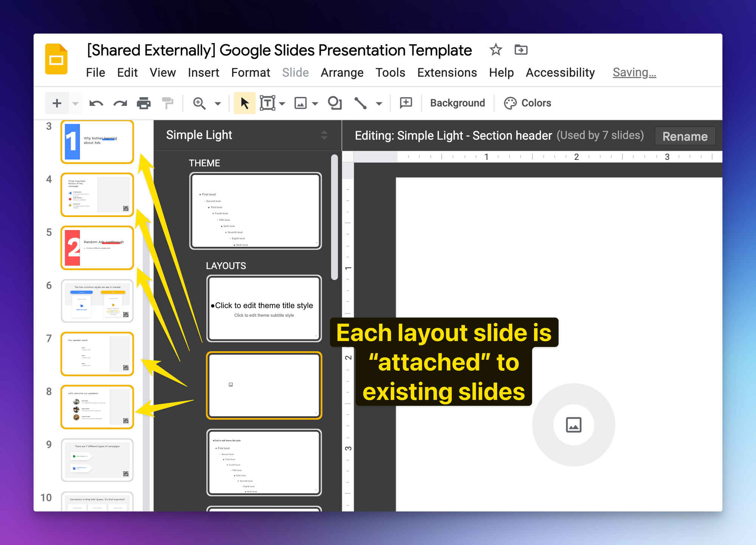Open the theme Colors palette
The width and height of the screenshot is (756, 545).
[528, 103]
